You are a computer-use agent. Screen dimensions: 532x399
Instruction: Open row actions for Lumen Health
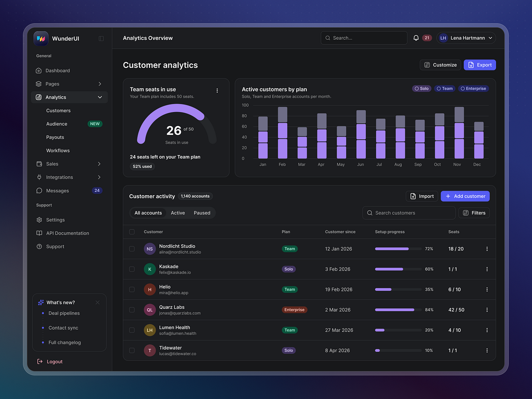click(487, 330)
